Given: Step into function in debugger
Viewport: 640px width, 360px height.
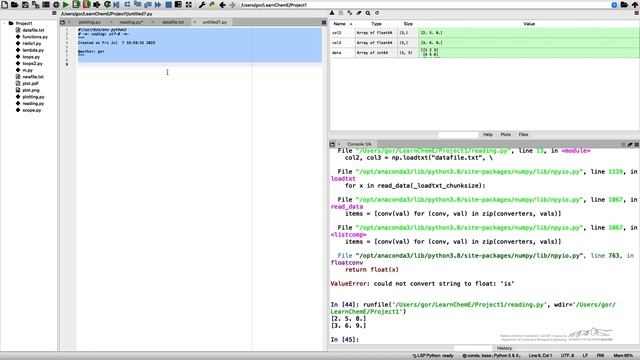Looking at the screenshot, I should coord(138,4).
